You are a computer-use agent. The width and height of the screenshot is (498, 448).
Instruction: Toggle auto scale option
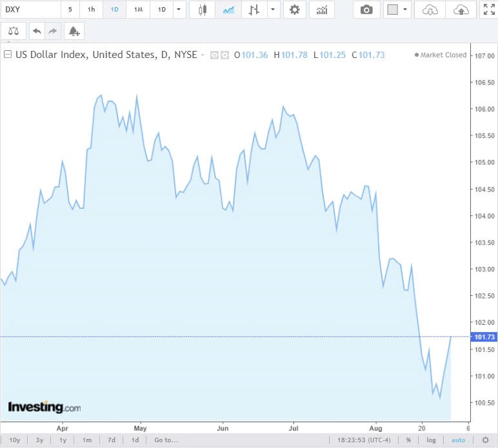458,440
